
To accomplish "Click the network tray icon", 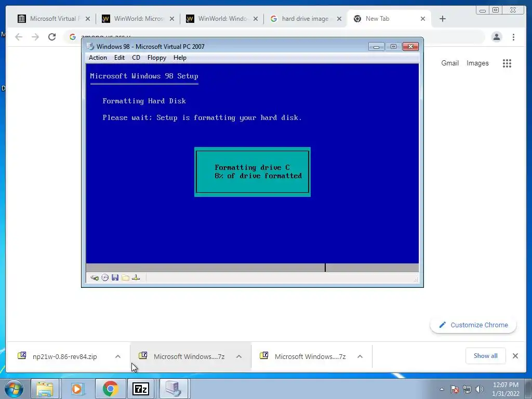I will click(x=467, y=389).
